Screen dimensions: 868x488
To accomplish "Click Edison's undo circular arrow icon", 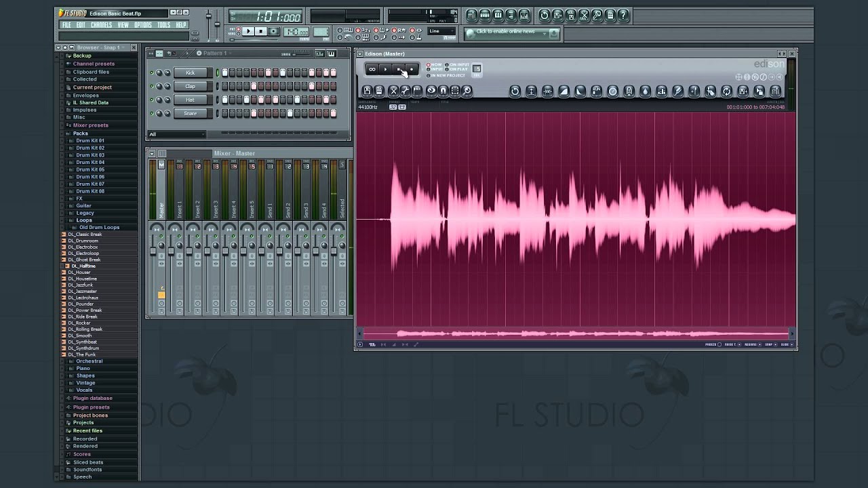I will (x=515, y=91).
